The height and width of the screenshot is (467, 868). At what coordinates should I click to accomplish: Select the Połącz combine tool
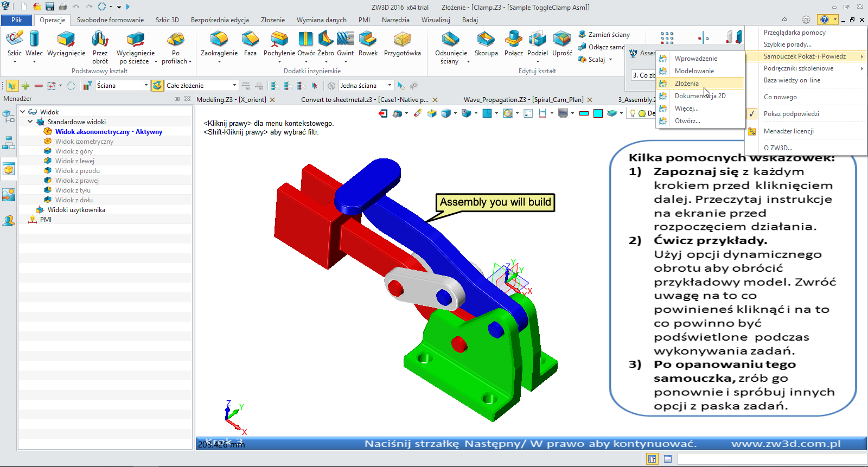[x=514, y=44]
